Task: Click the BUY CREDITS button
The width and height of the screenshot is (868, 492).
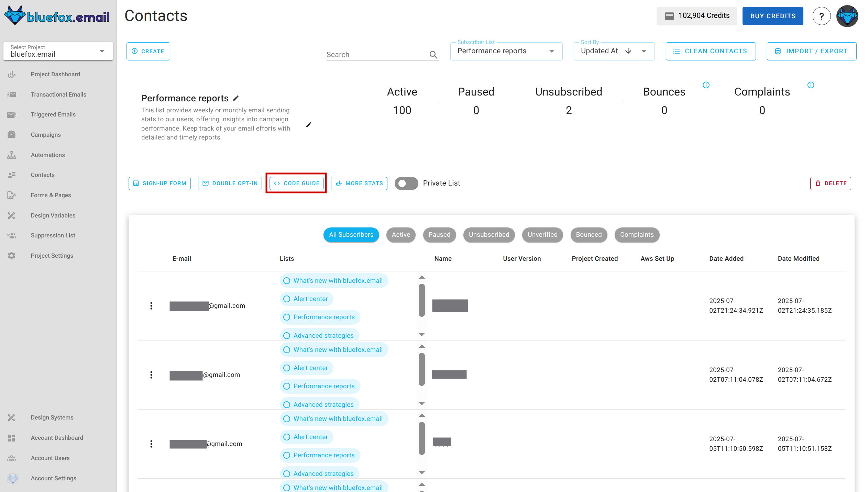Action: click(x=773, y=16)
